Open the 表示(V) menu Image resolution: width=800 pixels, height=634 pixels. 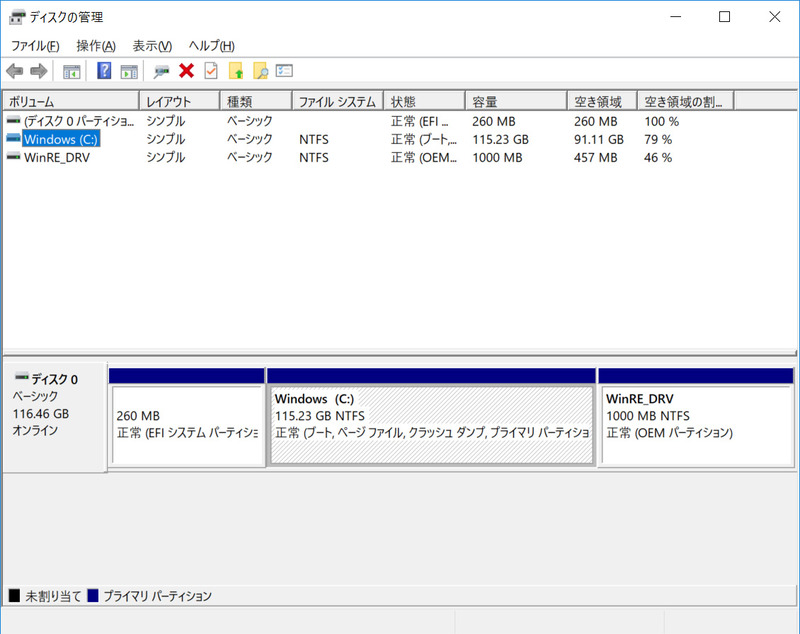152,46
